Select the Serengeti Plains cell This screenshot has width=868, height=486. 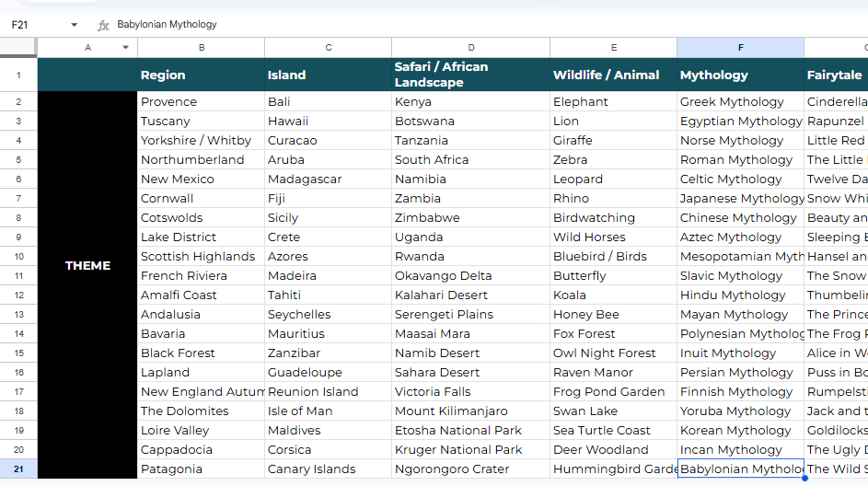pos(471,315)
